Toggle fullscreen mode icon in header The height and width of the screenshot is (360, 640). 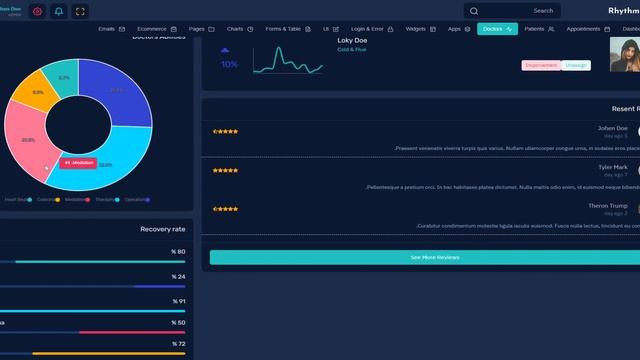click(80, 11)
